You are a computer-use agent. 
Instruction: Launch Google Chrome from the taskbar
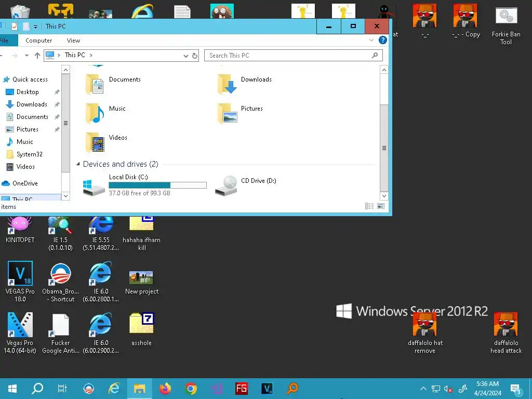point(191,389)
